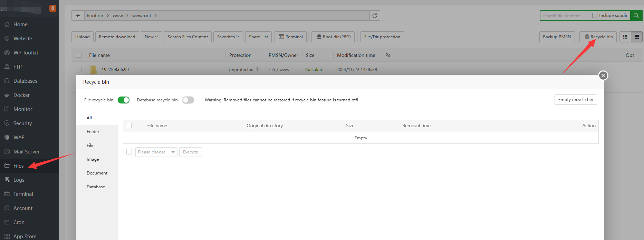Screen dimensions: 644x240
Task: Click the Modification time column header
Action: 356,55
